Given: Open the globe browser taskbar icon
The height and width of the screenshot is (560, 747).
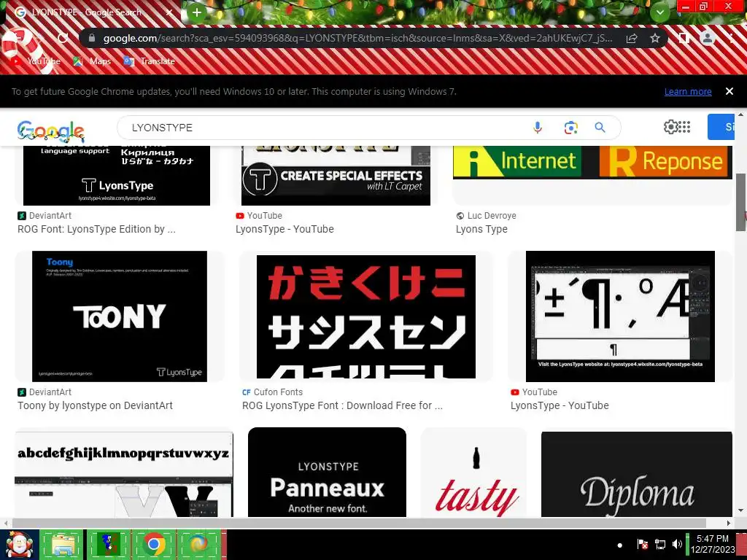Looking at the screenshot, I should (198, 545).
